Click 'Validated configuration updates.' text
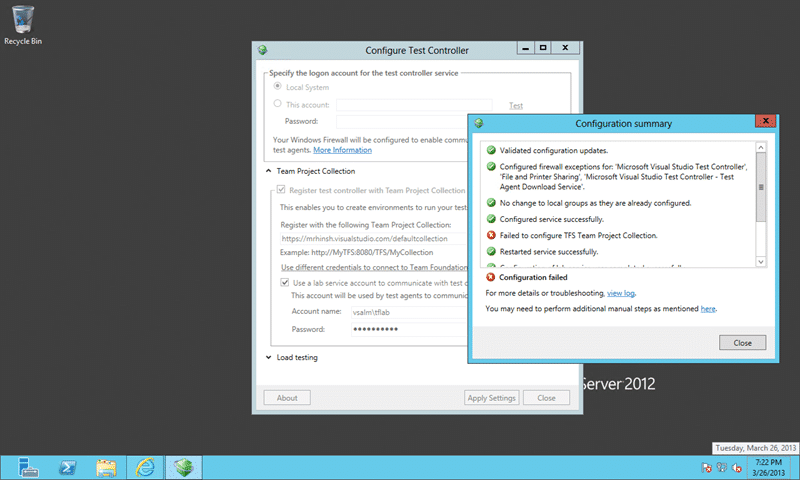The image size is (800, 480). click(x=554, y=150)
